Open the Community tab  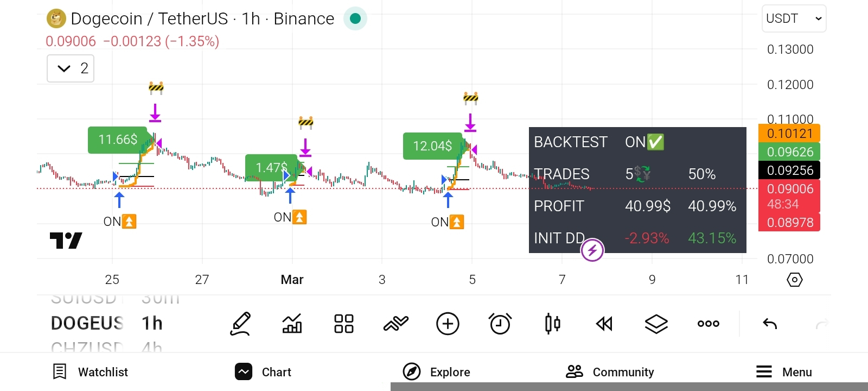click(x=610, y=372)
